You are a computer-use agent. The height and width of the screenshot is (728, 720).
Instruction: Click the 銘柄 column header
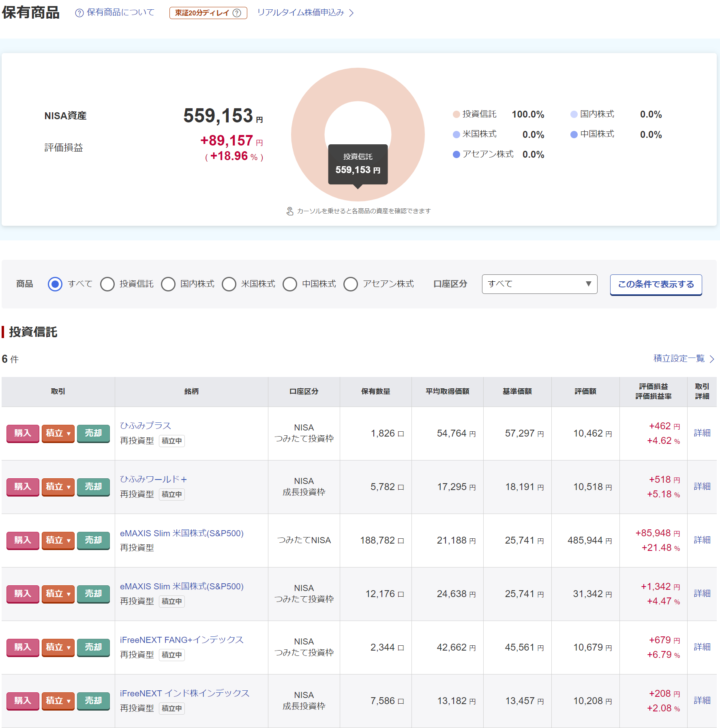191,392
